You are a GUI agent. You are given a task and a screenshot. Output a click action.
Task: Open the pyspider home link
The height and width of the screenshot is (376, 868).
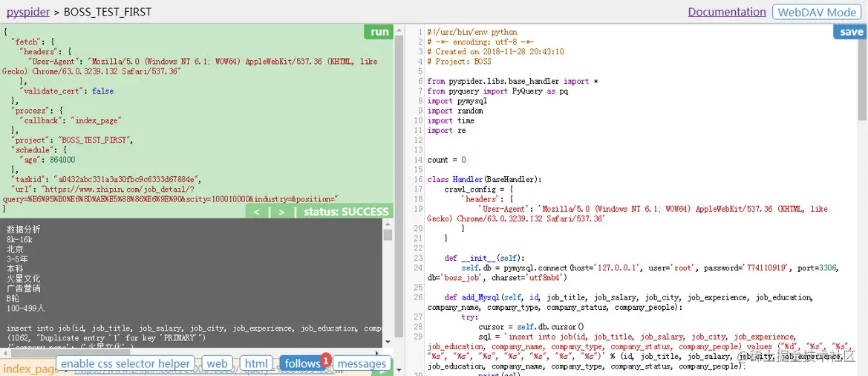point(28,12)
